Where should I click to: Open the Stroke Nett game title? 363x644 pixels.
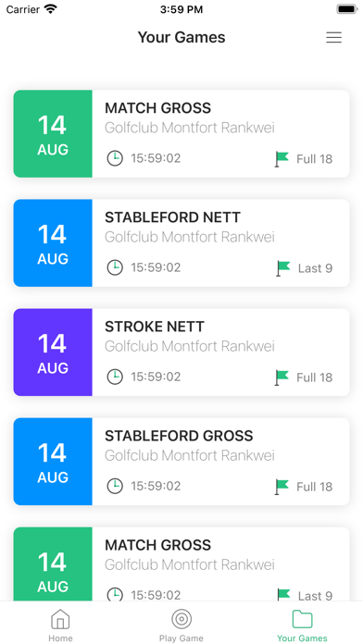coord(155,327)
